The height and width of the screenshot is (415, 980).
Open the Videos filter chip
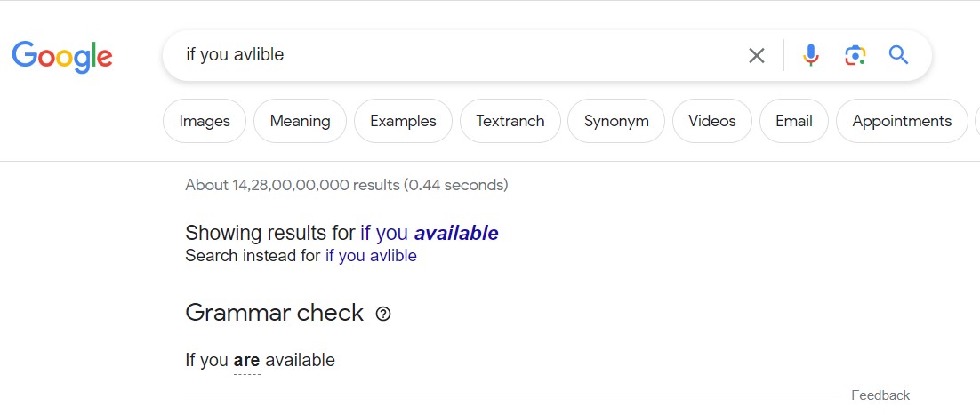tap(711, 121)
